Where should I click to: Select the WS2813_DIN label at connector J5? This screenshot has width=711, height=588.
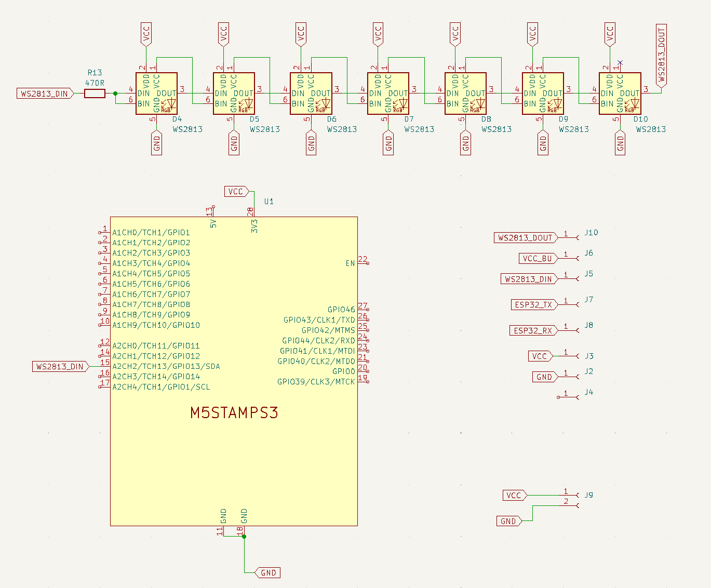[x=529, y=279]
